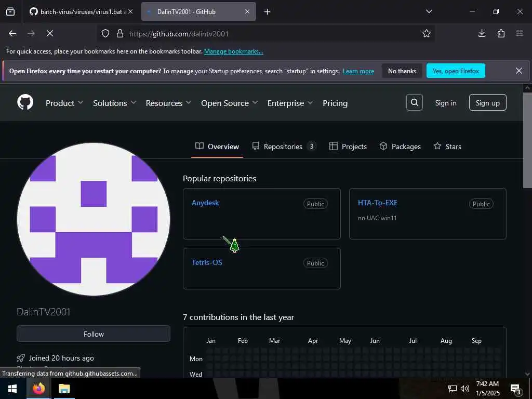This screenshot has width=532, height=399.
Task: Open the Firefox hamburger application menu
Action: point(520,33)
